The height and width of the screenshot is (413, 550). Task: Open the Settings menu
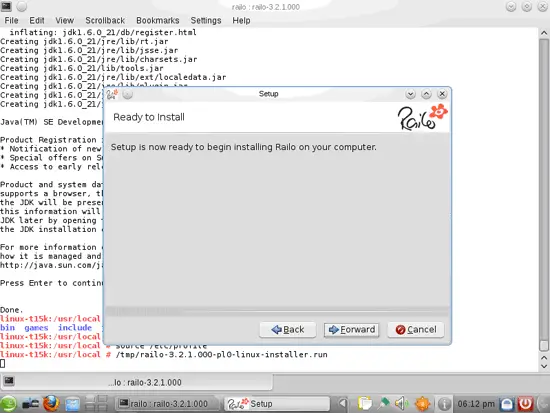point(206,20)
